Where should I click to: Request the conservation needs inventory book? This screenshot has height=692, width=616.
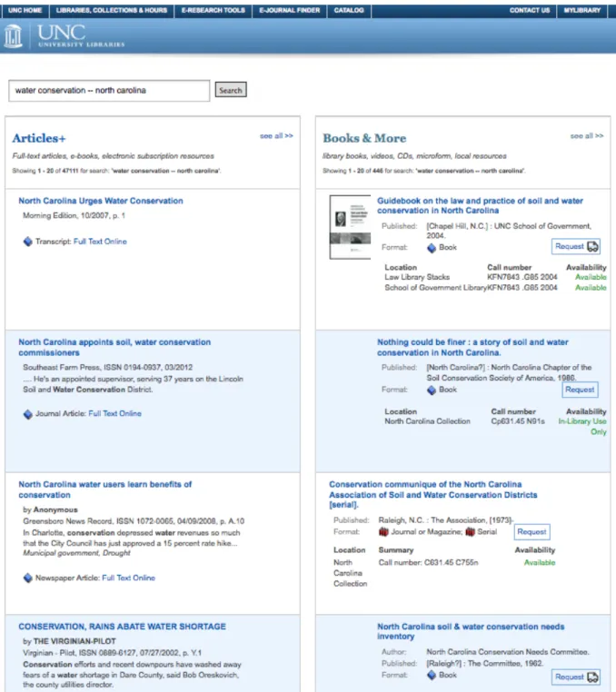tap(575, 677)
